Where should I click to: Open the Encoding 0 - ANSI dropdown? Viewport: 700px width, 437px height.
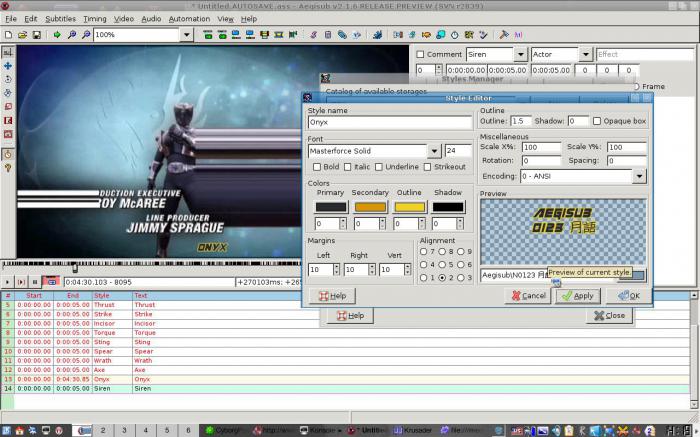[x=639, y=176]
